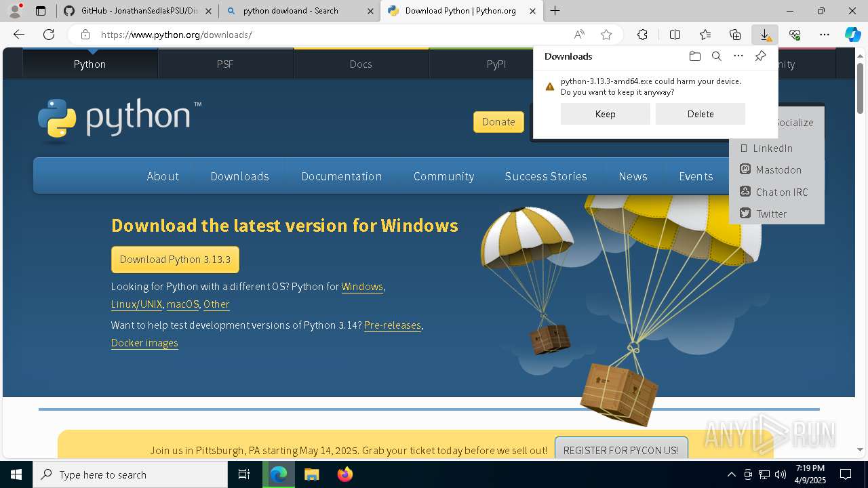Follow the macOS link
868x488 pixels.
[183, 304]
